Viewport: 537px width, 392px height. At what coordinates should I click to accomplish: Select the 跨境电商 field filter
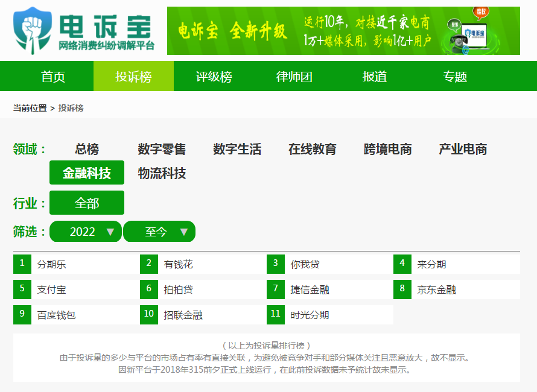click(x=388, y=150)
